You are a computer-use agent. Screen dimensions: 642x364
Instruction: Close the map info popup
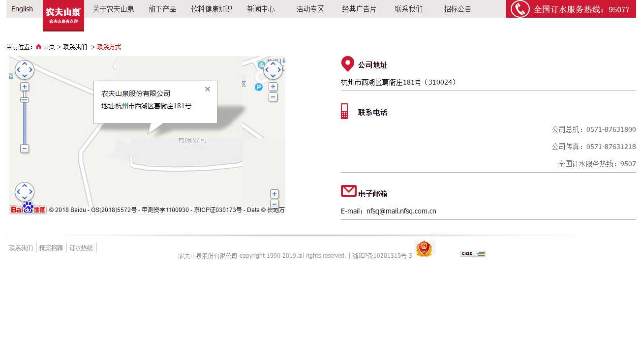(208, 89)
